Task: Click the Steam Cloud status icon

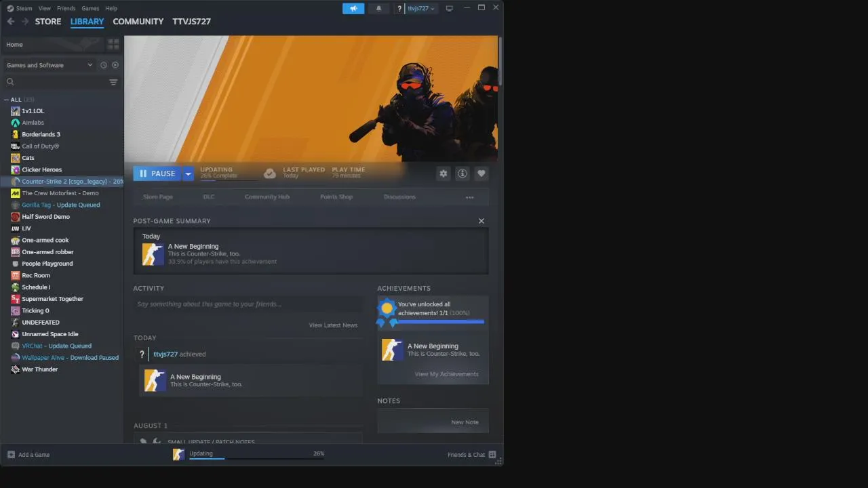Action: [x=270, y=174]
